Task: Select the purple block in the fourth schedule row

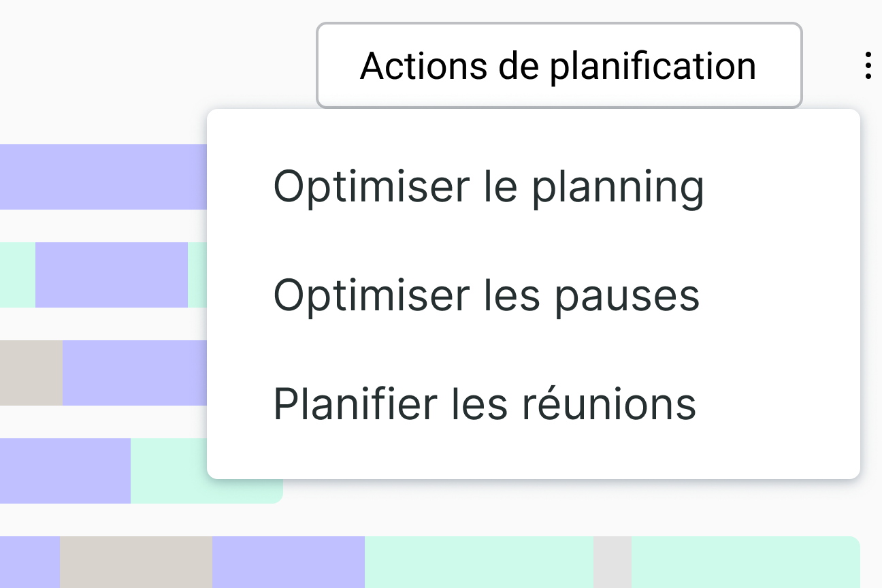Action: [x=65, y=470]
